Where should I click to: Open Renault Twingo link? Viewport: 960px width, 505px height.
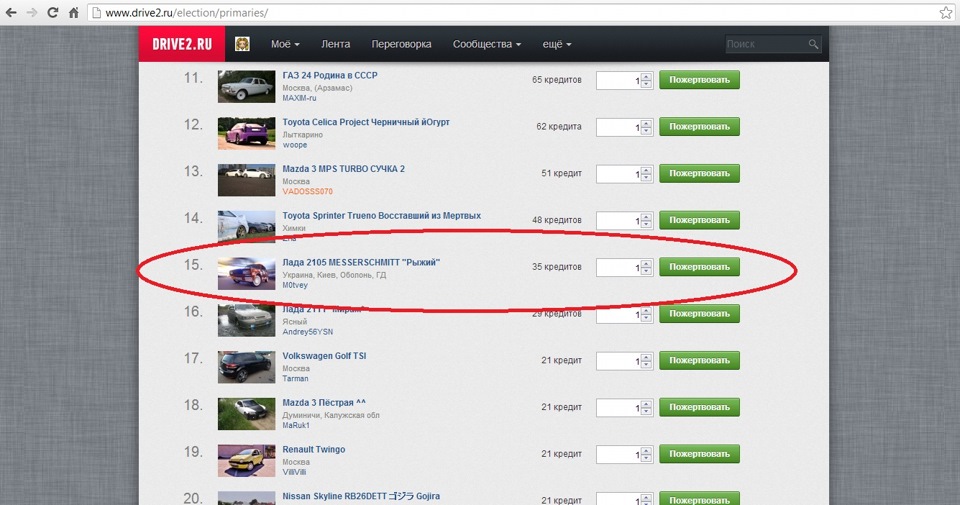pos(313,449)
